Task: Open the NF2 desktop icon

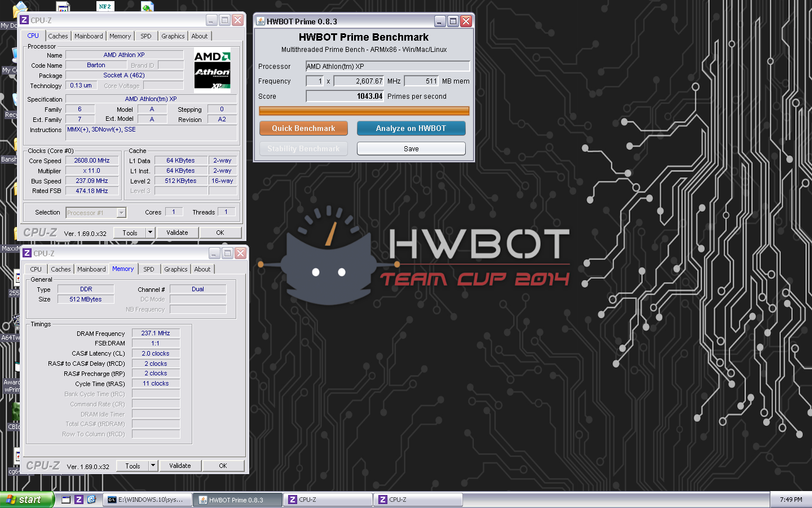Action: point(105,6)
